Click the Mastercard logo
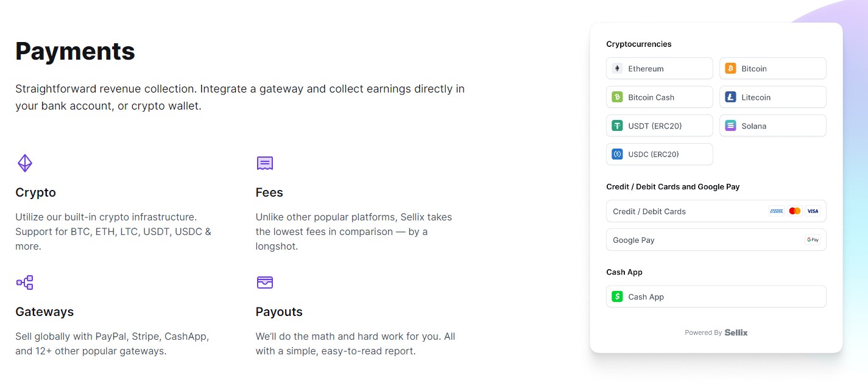 tap(794, 211)
